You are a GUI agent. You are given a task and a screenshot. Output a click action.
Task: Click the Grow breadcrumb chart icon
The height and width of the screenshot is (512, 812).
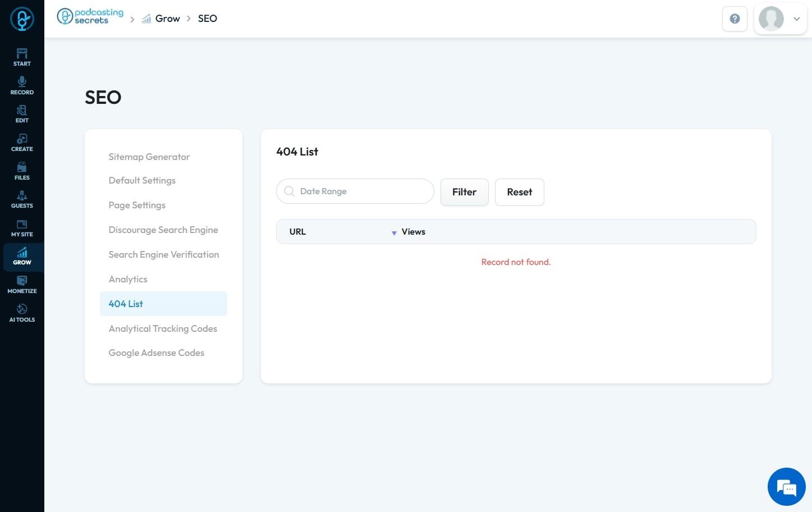point(146,19)
